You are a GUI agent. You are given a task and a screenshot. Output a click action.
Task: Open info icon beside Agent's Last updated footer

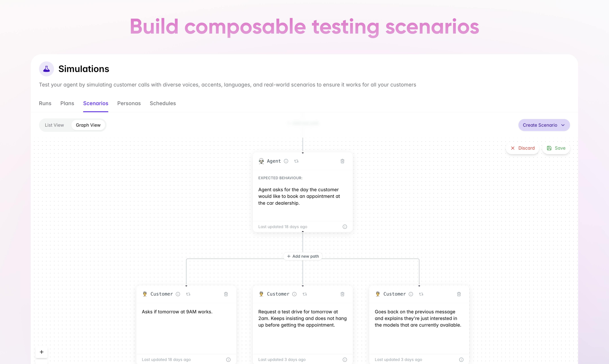click(x=345, y=227)
